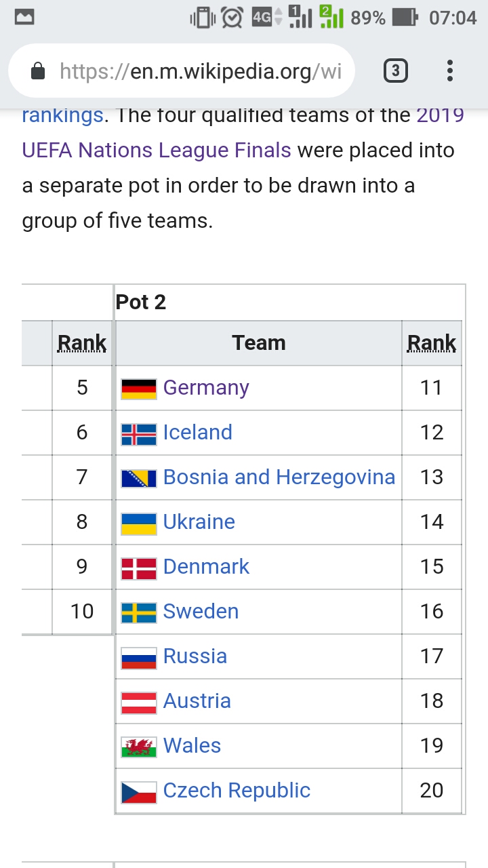Open the browser three-dot menu
Viewport: 488px width, 868px height.
(450, 71)
